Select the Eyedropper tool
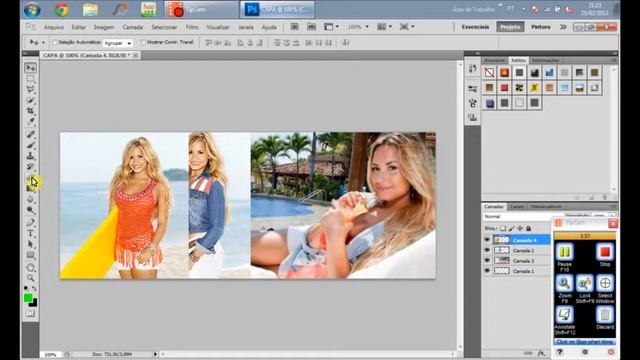The width and height of the screenshot is (640, 360). point(31,121)
